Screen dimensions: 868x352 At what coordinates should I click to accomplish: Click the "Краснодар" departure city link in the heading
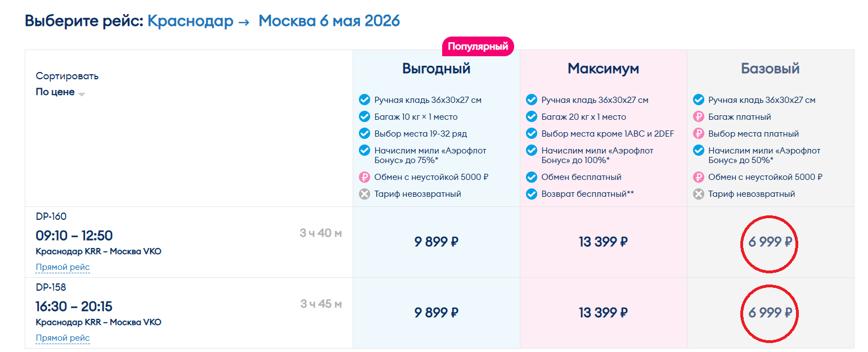(x=190, y=21)
